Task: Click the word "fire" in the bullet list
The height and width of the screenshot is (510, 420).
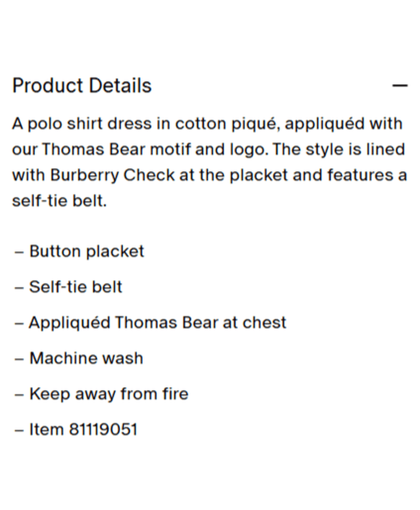Action: click(175, 394)
